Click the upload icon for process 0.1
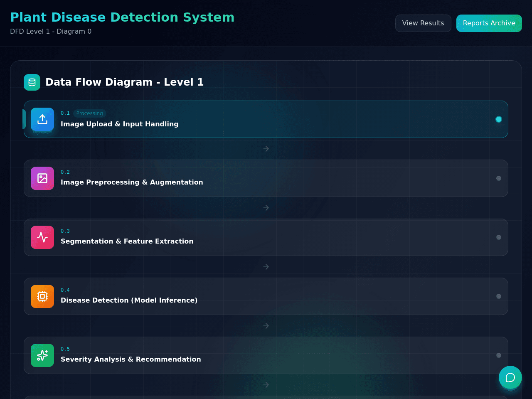 click(42, 119)
